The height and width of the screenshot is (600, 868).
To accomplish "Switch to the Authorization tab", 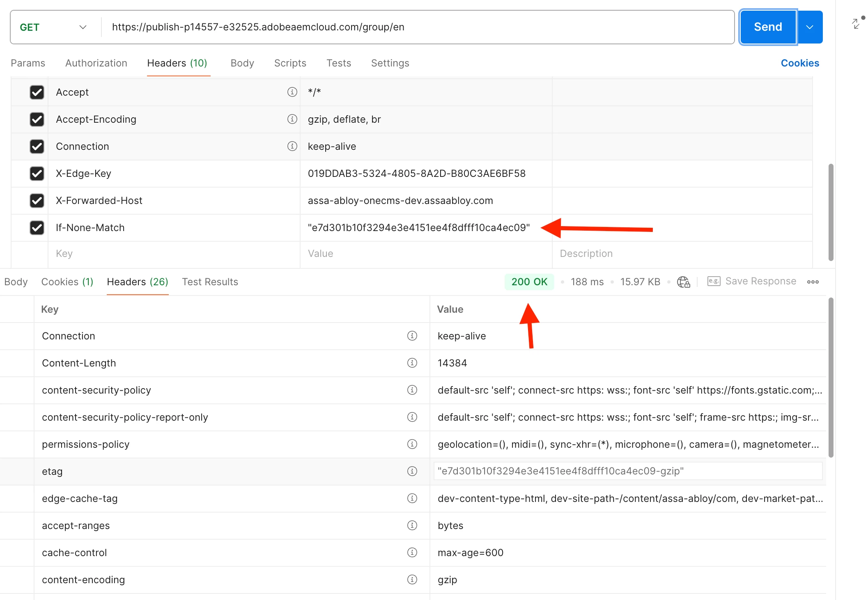I will point(96,63).
